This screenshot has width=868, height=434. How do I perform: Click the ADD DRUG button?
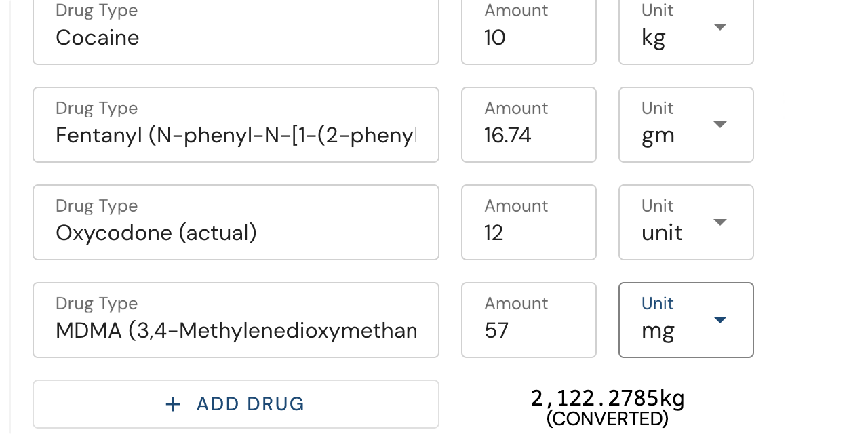236,403
